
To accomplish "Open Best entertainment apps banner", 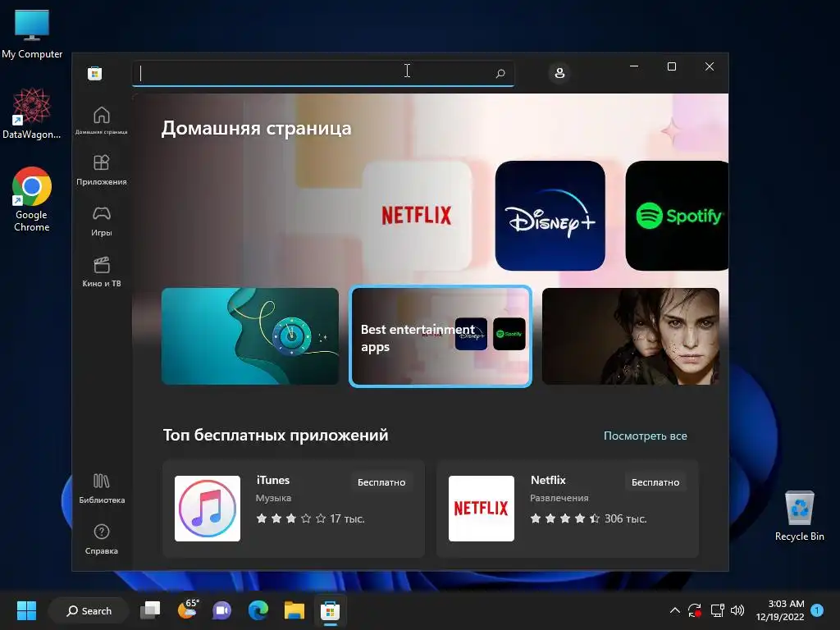I will 441,336.
